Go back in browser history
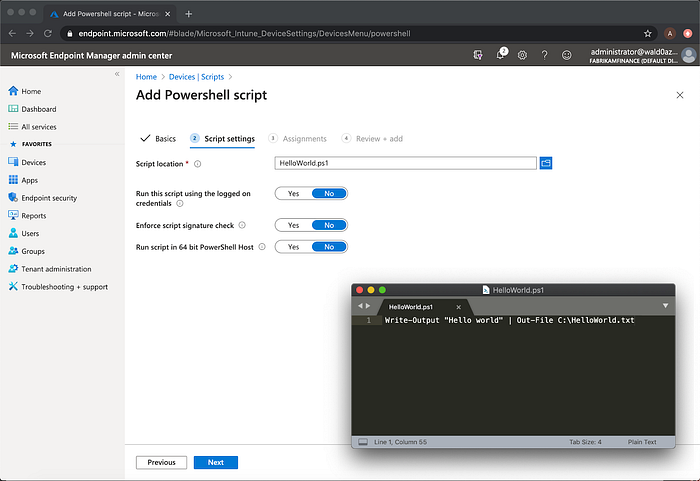The width and height of the screenshot is (700, 481). pos(12,33)
